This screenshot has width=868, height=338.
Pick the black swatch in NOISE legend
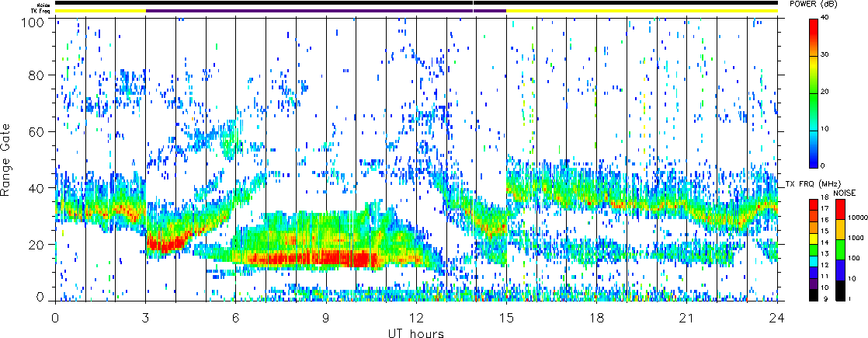840,291
